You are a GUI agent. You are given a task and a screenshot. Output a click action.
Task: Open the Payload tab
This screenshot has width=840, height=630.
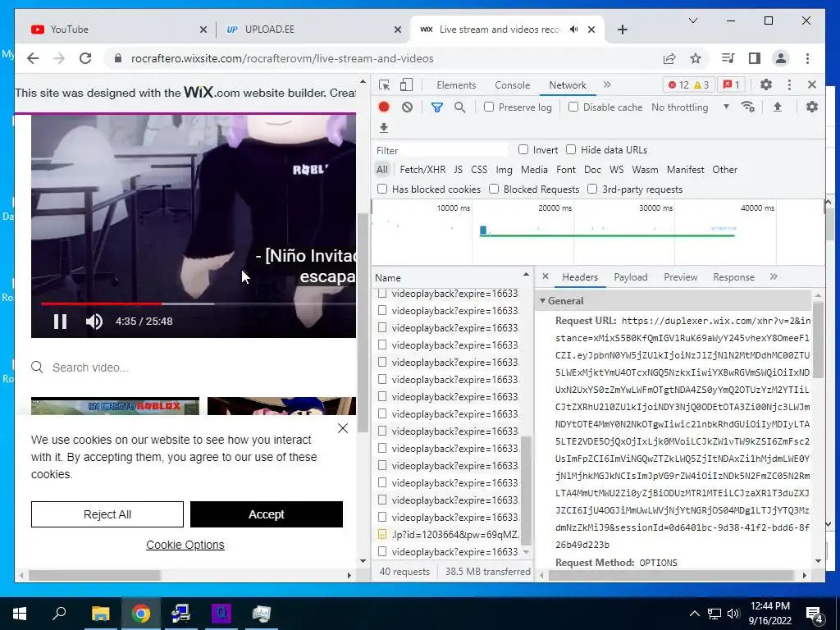[x=631, y=277]
